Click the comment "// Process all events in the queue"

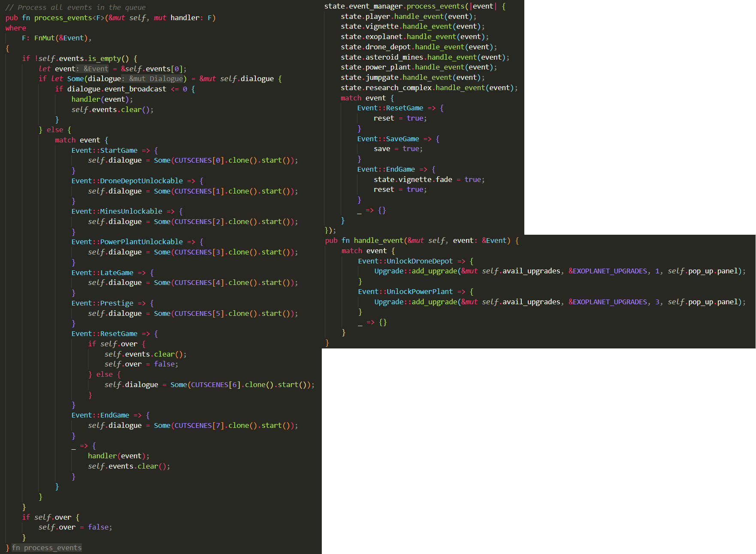click(76, 7)
